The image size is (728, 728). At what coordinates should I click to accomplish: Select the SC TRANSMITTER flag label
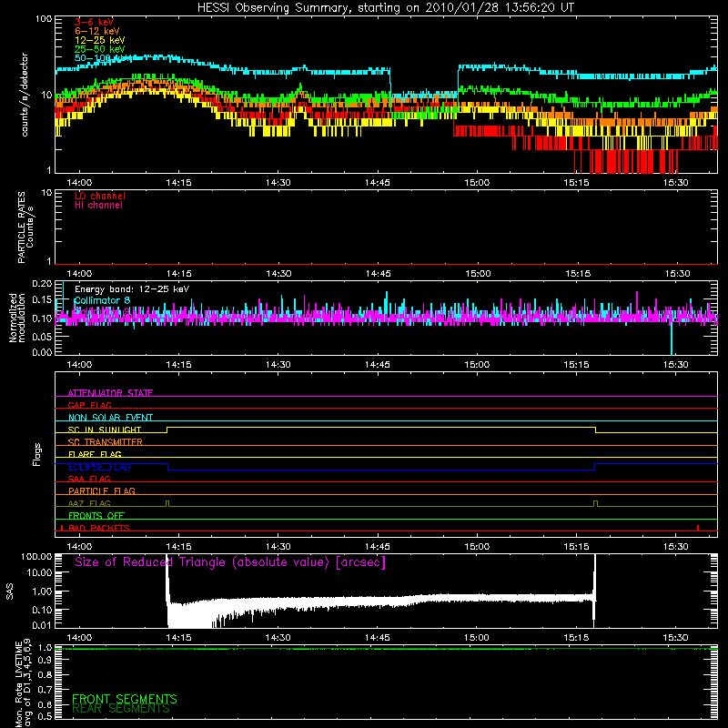(106, 442)
